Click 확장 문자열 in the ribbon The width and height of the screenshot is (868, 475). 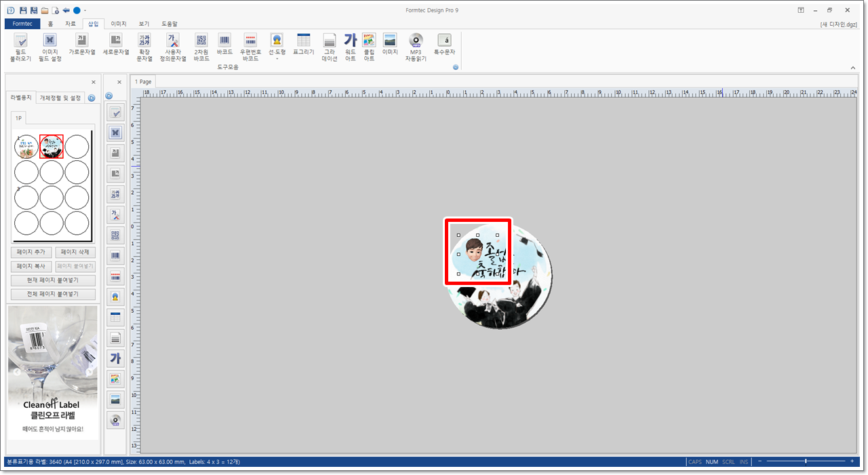[144, 47]
